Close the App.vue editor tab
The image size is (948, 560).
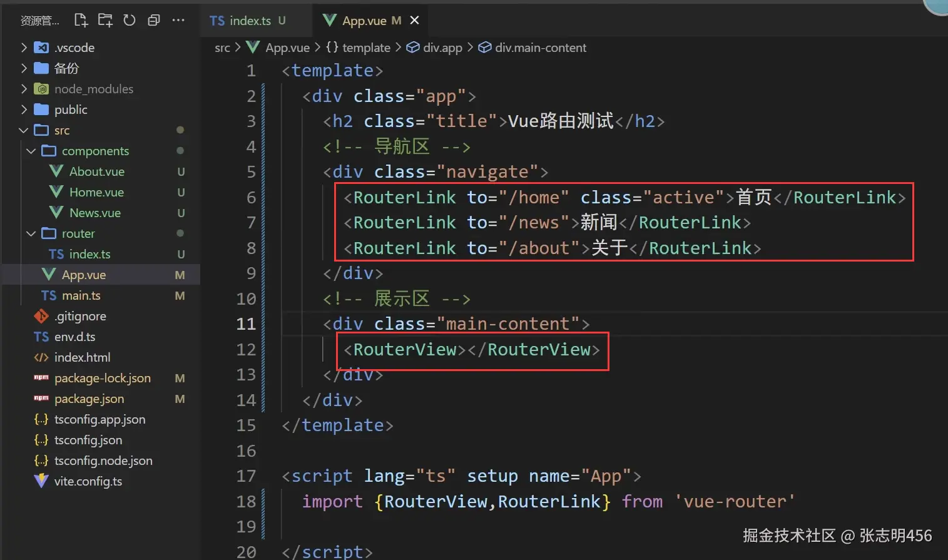pyautogui.click(x=414, y=21)
